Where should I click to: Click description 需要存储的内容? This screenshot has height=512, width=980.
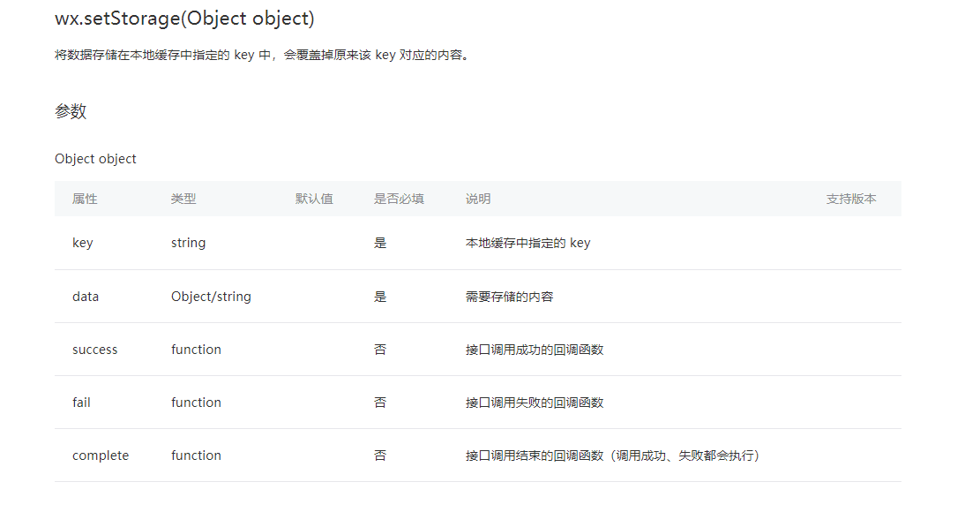(x=509, y=297)
